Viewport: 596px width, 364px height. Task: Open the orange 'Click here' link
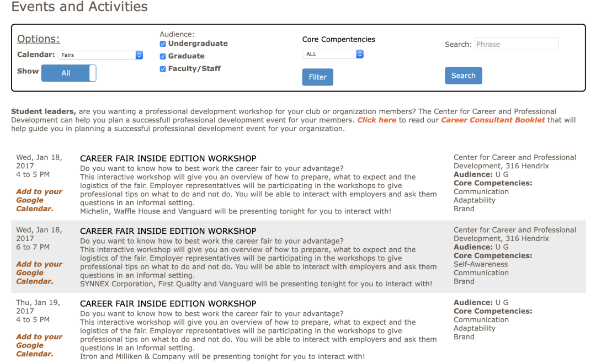[x=376, y=120]
